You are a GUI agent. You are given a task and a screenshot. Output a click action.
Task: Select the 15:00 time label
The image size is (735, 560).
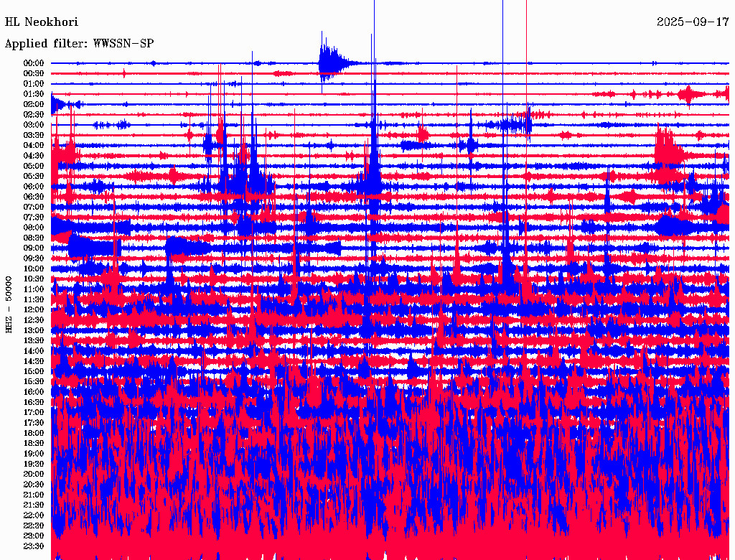(34, 371)
